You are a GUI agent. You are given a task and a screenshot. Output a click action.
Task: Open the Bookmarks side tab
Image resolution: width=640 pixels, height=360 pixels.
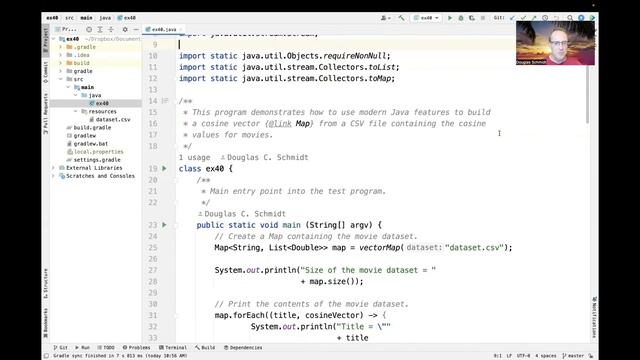pos(46,323)
